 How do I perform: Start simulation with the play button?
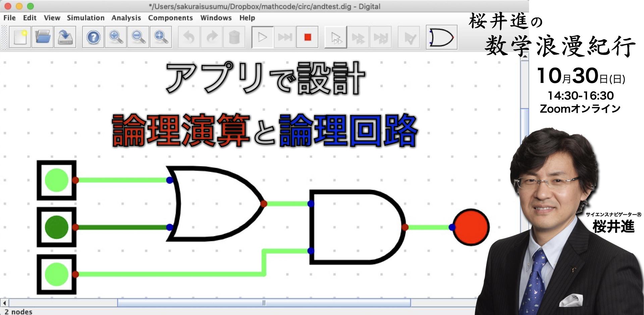(262, 37)
